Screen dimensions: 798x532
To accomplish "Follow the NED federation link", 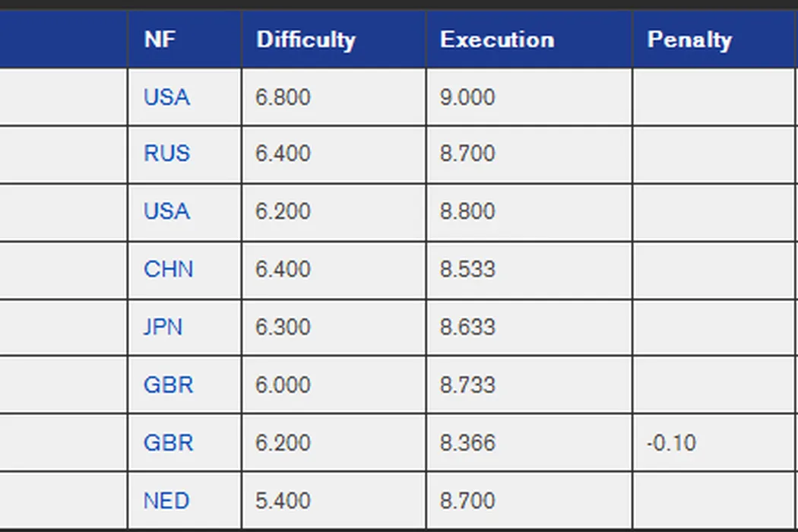I will click(x=166, y=501).
